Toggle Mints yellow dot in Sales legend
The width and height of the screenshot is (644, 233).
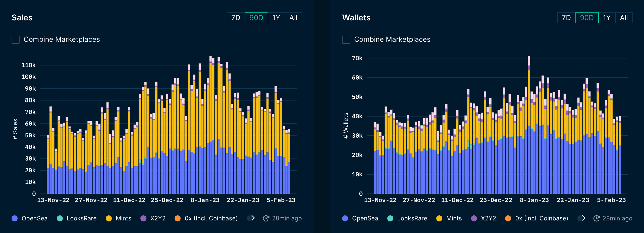coord(109,218)
